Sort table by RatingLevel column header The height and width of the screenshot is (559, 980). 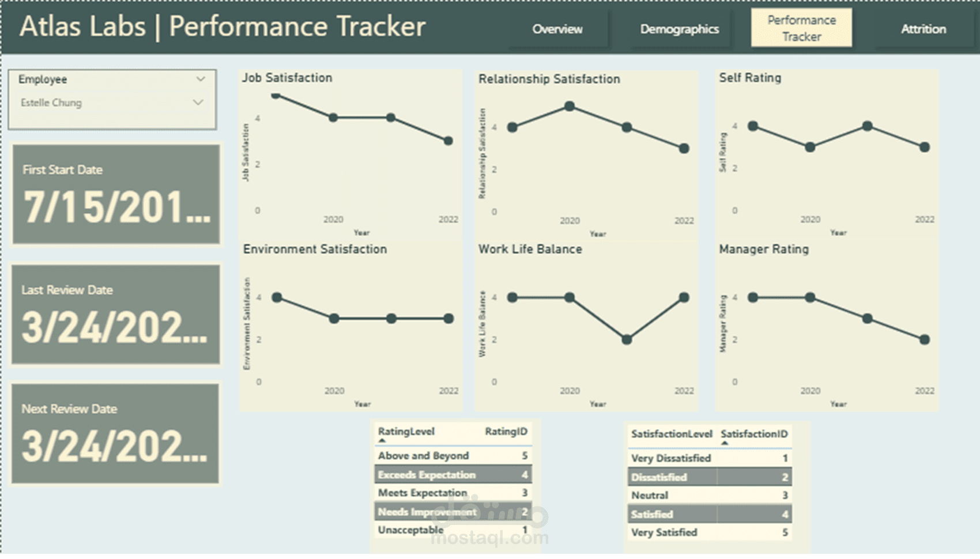406,432
